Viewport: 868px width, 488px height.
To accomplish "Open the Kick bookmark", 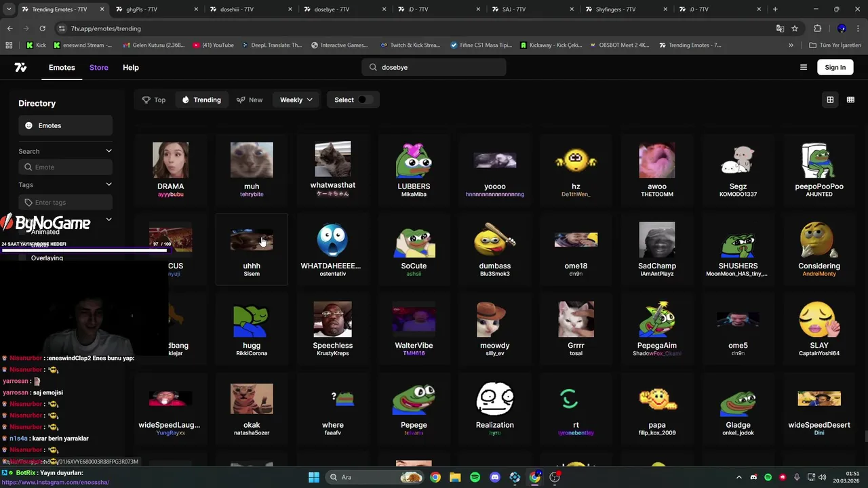I will [37, 45].
